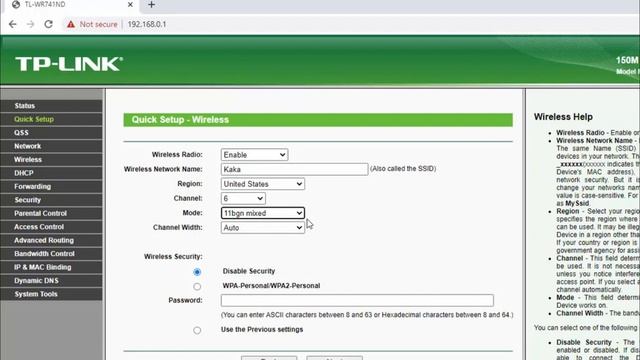Open the DHCP menu item
This screenshot has height=360, width=640.
[51, 173]
